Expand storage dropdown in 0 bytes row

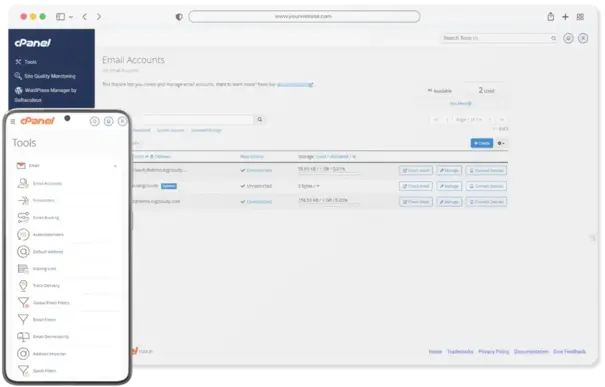[x=318, y=186]
